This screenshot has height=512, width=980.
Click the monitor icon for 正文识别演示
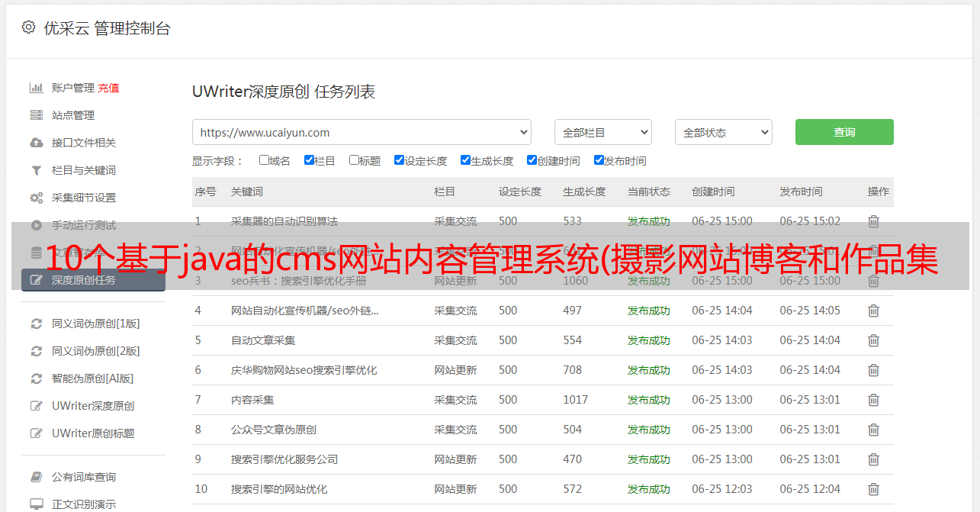click(x=36, y=504)
